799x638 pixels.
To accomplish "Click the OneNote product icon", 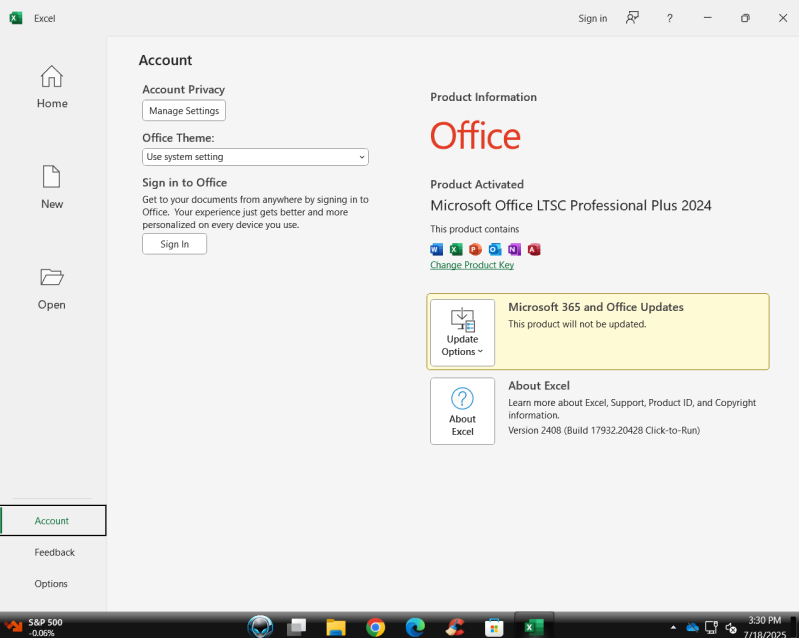I will pos(514,249).
